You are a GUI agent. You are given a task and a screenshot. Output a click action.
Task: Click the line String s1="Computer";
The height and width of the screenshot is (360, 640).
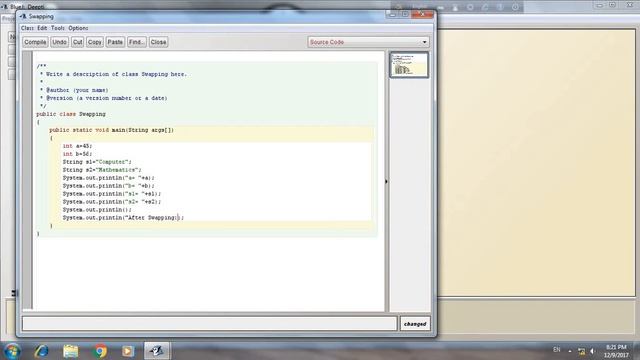point(97,162)
